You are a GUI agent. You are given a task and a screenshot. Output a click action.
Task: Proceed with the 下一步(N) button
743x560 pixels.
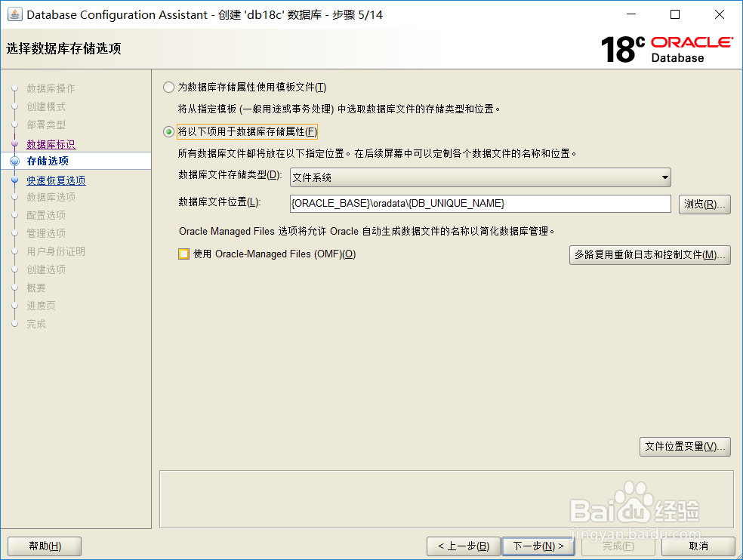(538, 546)
